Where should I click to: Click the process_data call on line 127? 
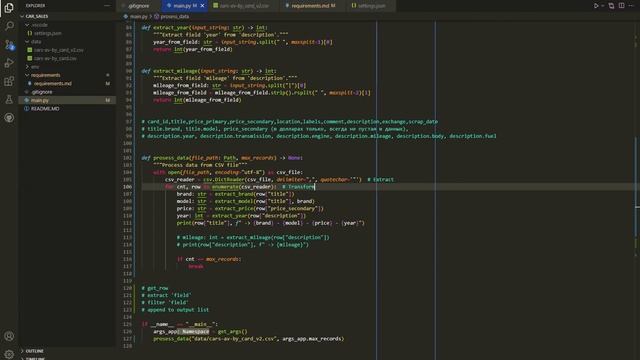(x=249, y=339)
